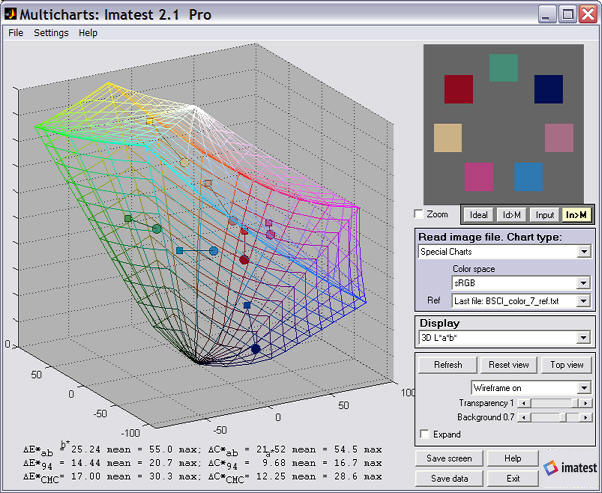
Task: Maximize the Multicharts window
Action: [x=568, y=15]
